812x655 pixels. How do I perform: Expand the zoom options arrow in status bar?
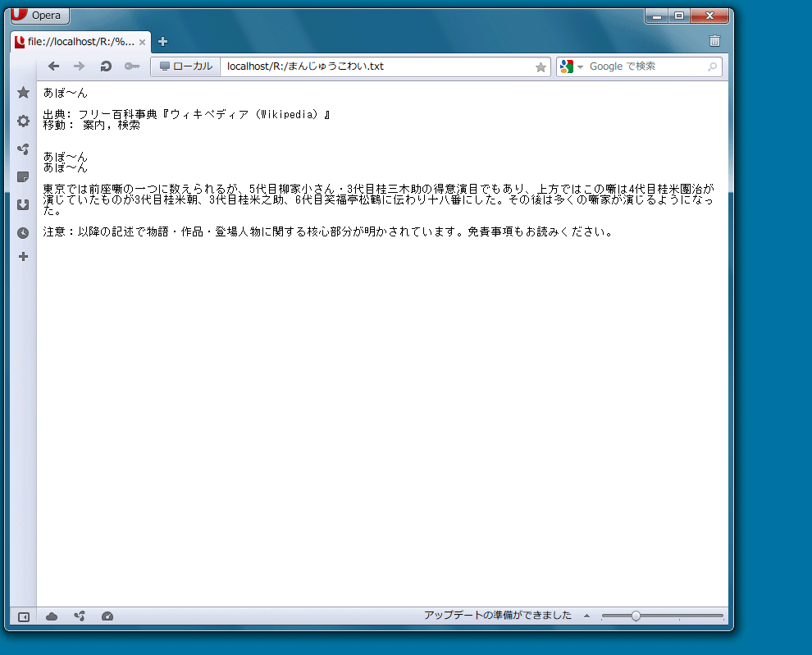tap(586, 616)
